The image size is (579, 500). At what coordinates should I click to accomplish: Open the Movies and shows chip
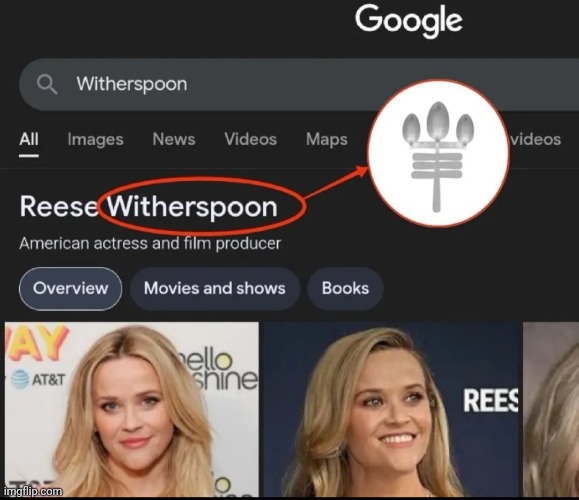(215, 288)
